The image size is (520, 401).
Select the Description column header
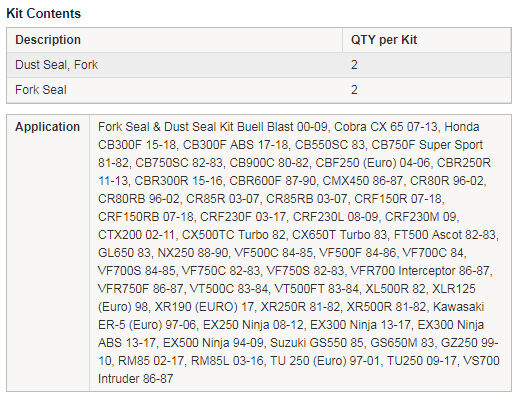coord(48,40)
